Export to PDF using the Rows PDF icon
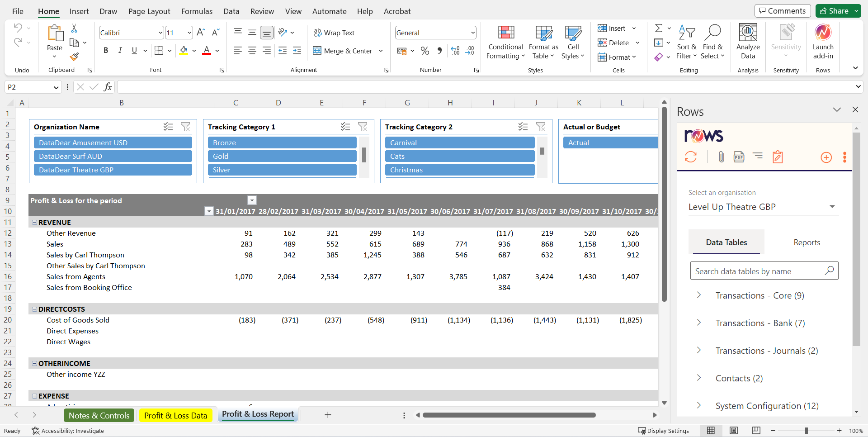Image resolution: width=868 pixels, height=437 pixels. coord(739,157)
